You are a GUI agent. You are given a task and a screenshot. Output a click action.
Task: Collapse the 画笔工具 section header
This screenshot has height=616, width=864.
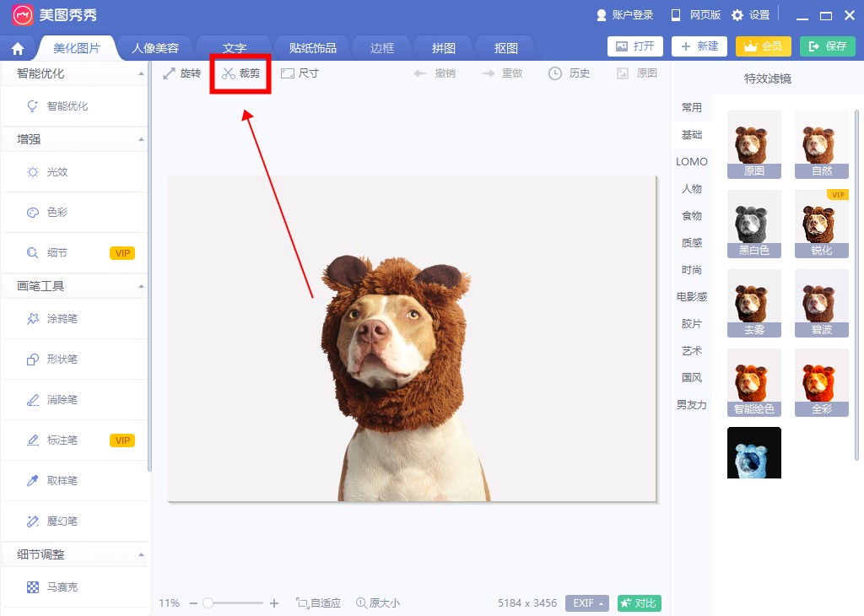tap(141, 286)
